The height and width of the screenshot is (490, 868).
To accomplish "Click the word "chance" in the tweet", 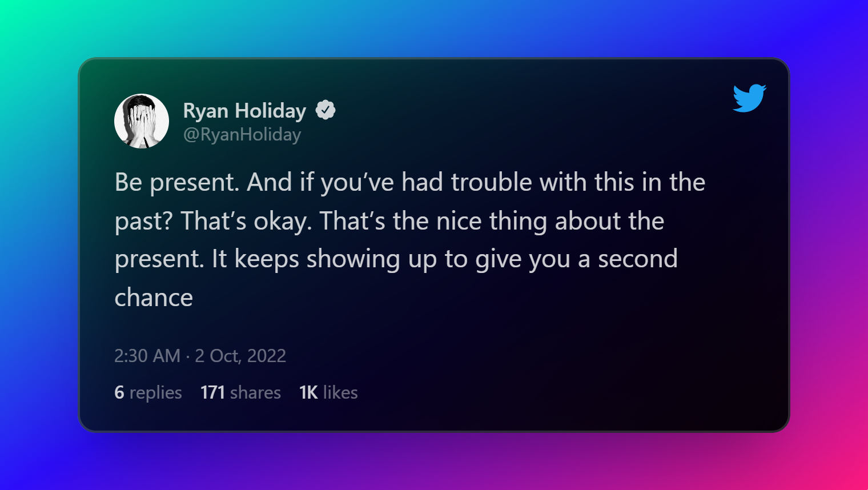I will point(154,298).
